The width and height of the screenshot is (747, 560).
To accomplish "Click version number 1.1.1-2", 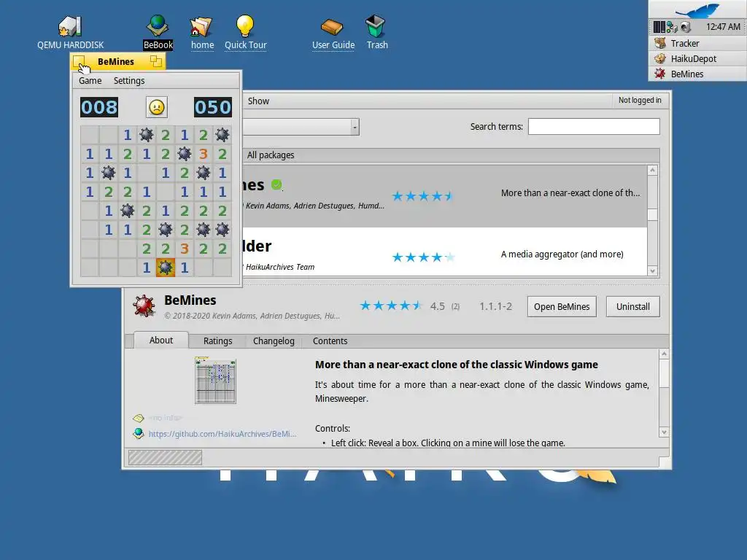I will tap(495, 306).
